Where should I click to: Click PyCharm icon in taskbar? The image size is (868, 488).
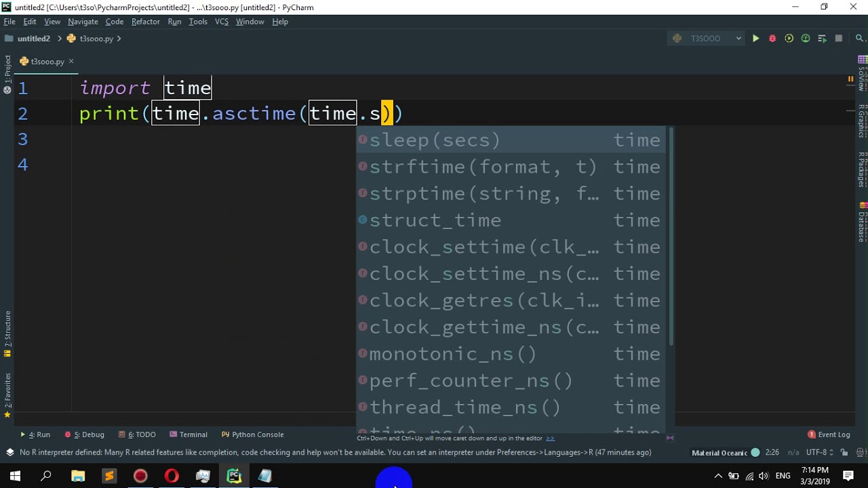point(234,476)
